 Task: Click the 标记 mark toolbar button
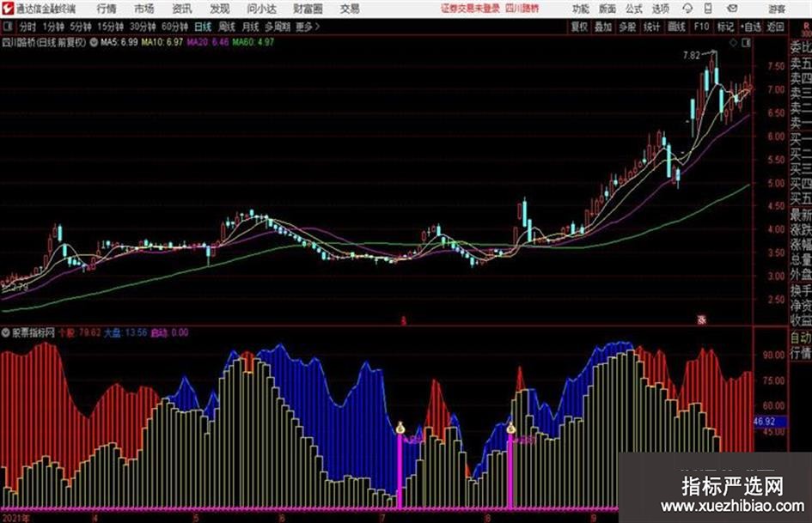pos(725,27)
